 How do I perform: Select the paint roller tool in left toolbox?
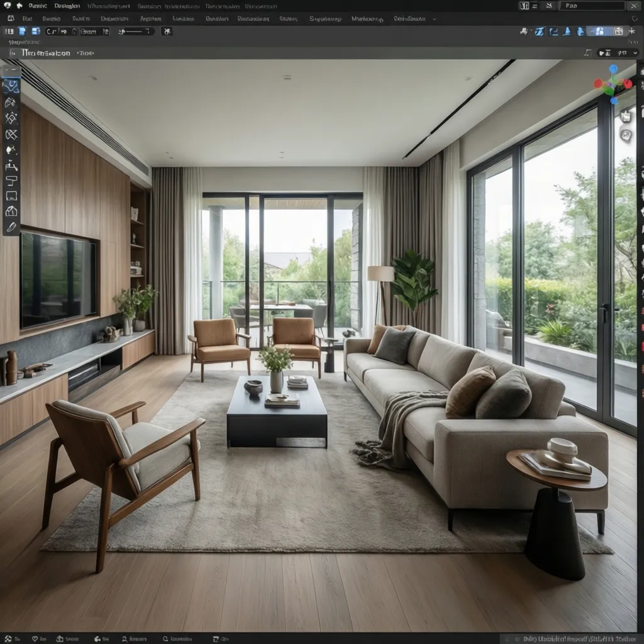pyautogui.click(x=11, y=180)
